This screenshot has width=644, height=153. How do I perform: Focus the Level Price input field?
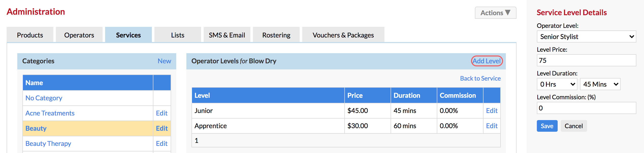pyautogui.click(x=586, y=61)
